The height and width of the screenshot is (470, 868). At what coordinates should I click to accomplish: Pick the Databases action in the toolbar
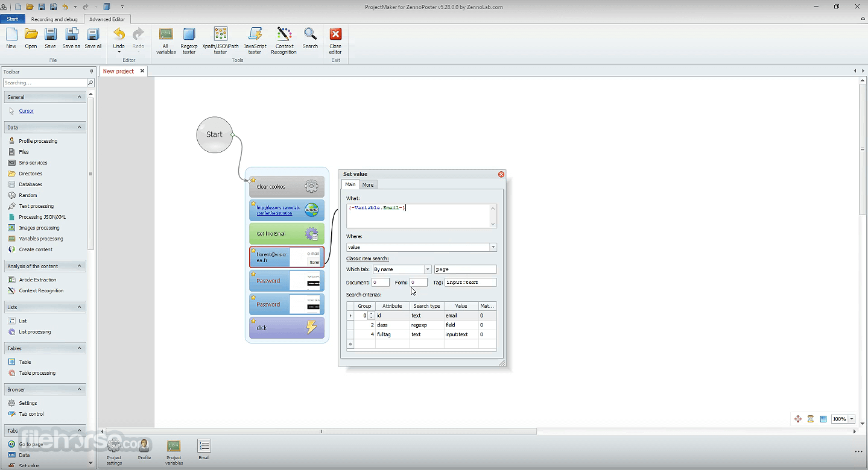(30, 184)
